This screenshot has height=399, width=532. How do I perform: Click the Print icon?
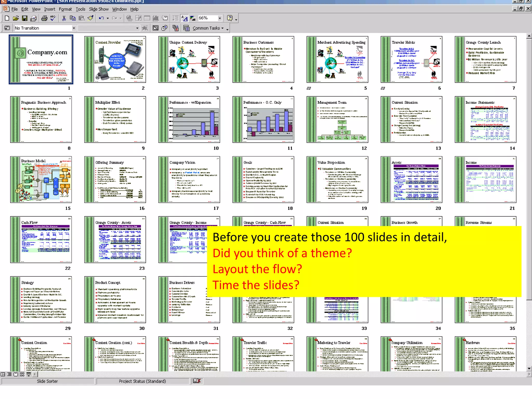44,18
